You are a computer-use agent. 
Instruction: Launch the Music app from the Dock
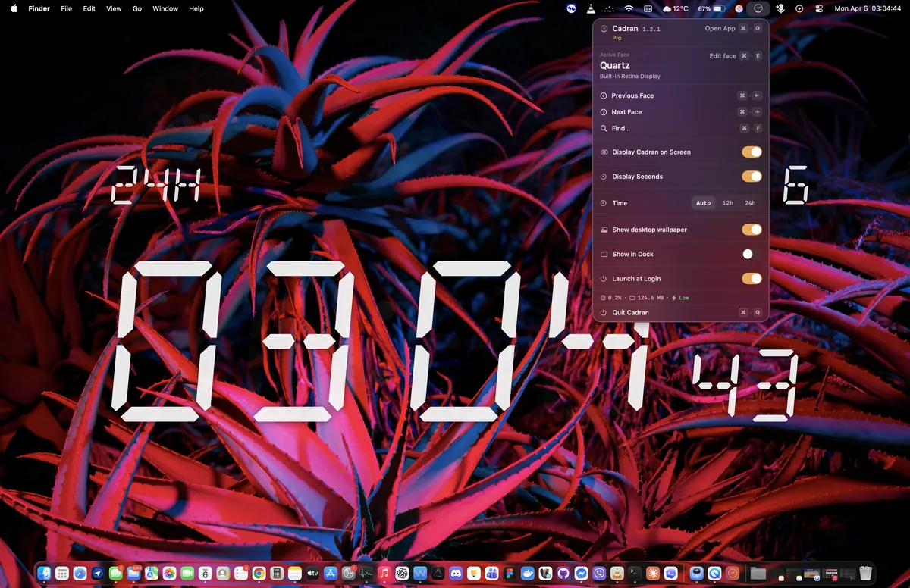pyautogui.click(x=384, y=574)
